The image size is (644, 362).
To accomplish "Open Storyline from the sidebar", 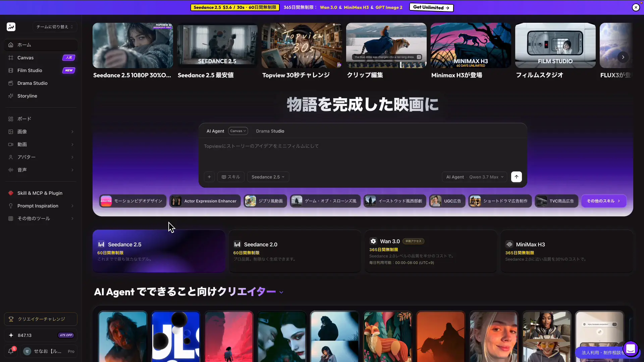I will [x=41, y=96].
